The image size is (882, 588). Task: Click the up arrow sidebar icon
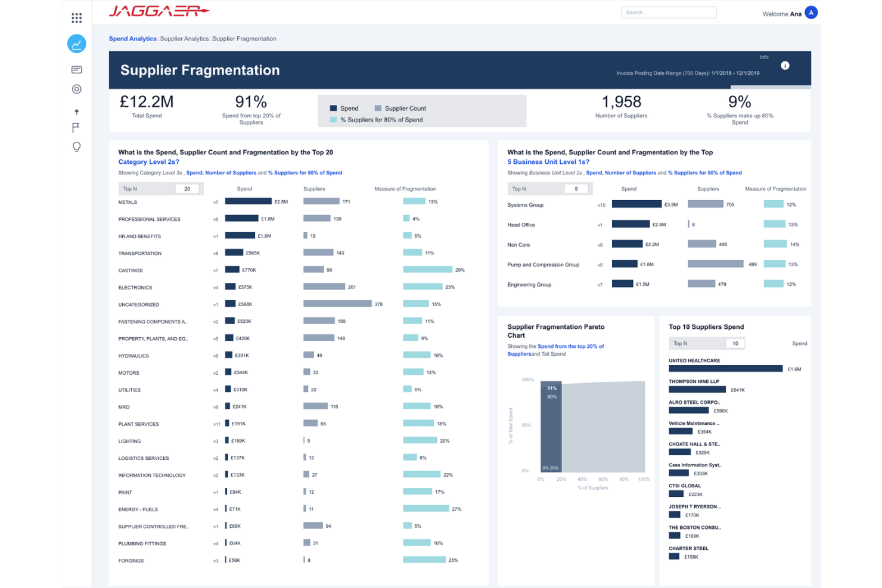[76, 111]
